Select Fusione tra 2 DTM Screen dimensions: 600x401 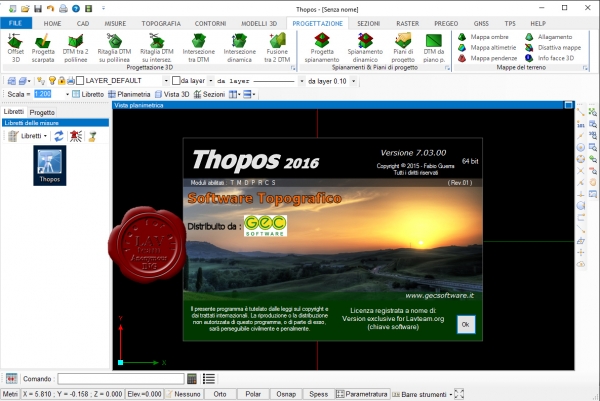(x=277, y=48)
